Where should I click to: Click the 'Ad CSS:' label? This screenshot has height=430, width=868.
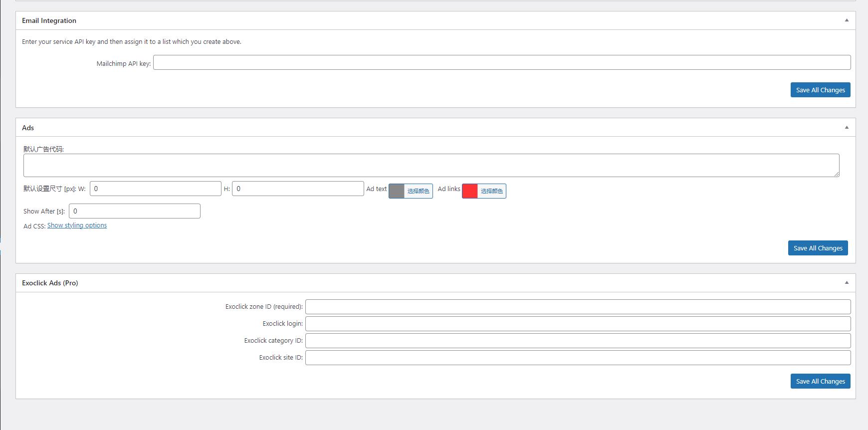click(x=34, y=226)
